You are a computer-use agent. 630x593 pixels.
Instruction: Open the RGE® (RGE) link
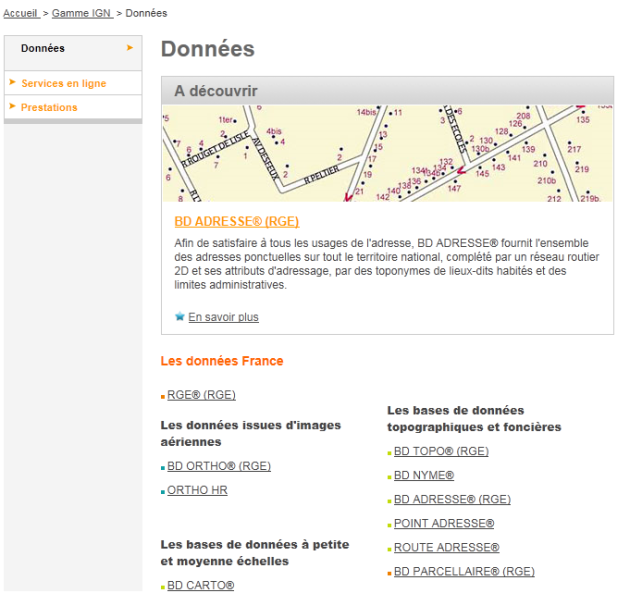[201, 395]
